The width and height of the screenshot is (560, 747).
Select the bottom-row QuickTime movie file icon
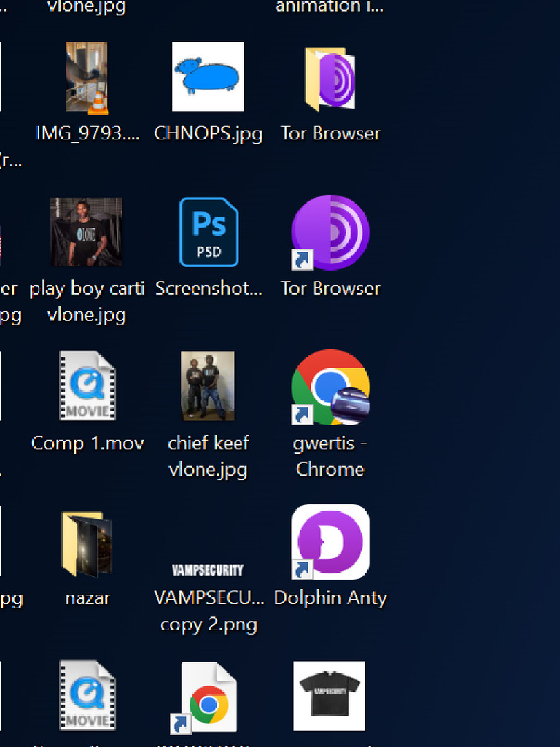87,695
